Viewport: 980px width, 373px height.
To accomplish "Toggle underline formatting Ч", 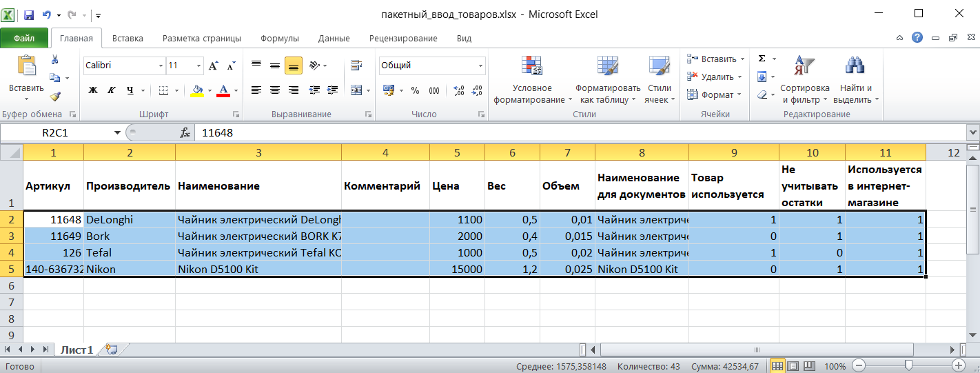I will (130, 90).
